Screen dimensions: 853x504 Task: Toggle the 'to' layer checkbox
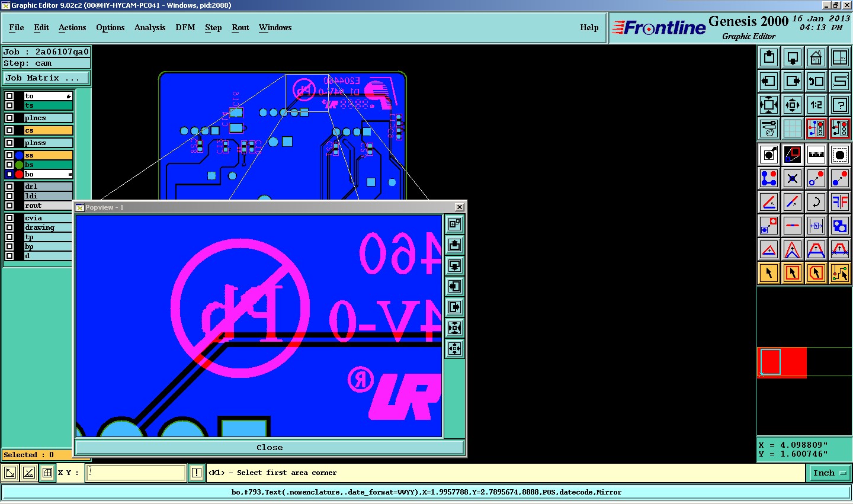pyautogui.click(x=9, y=96)
